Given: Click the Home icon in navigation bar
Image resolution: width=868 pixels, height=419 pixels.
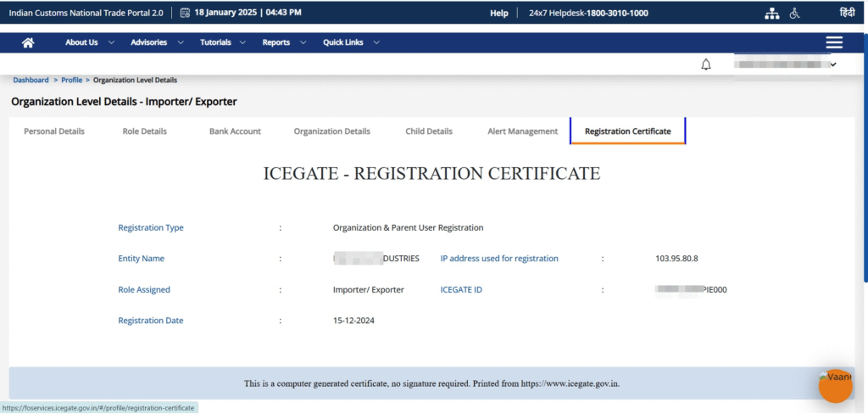Looking at the screenshot, I should click(28, 42).
